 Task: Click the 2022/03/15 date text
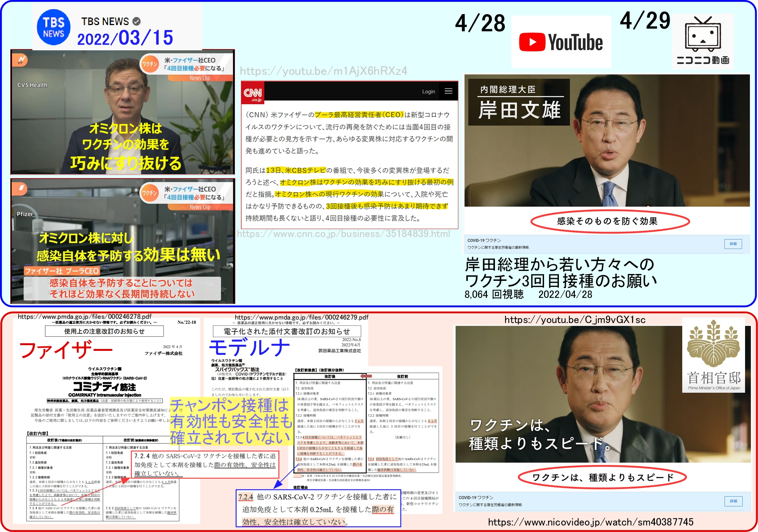pyautogui.click(x=125, y=38)
